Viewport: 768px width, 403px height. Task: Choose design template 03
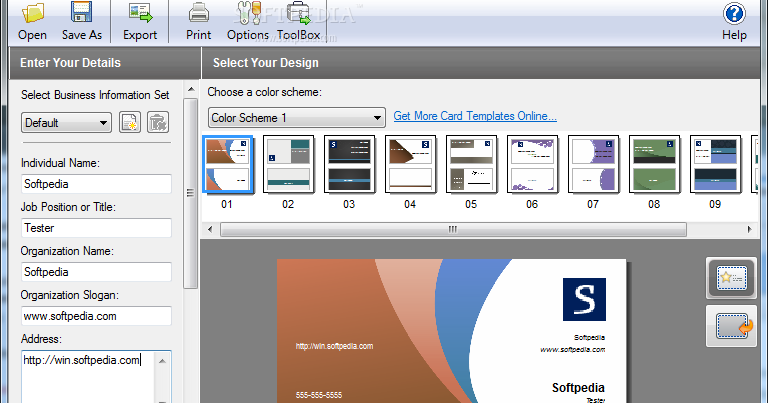tap(349, 164)
